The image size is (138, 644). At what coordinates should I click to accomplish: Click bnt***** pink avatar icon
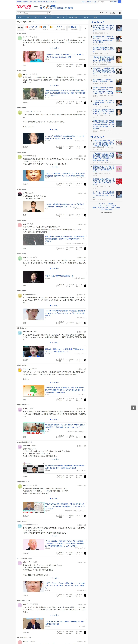click(x=20, y=225)
